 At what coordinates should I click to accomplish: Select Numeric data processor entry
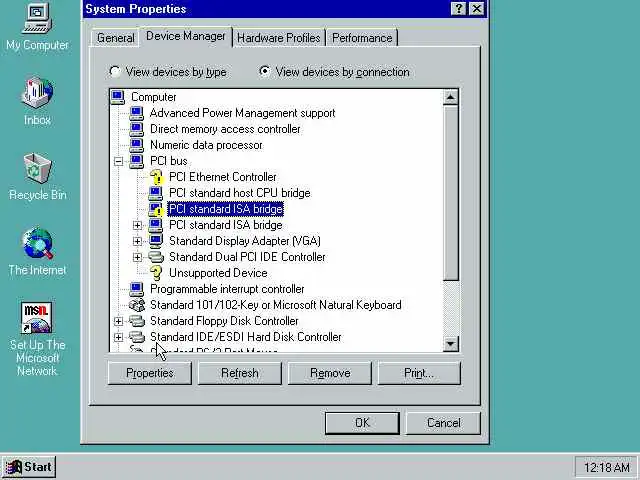[206, 145]
